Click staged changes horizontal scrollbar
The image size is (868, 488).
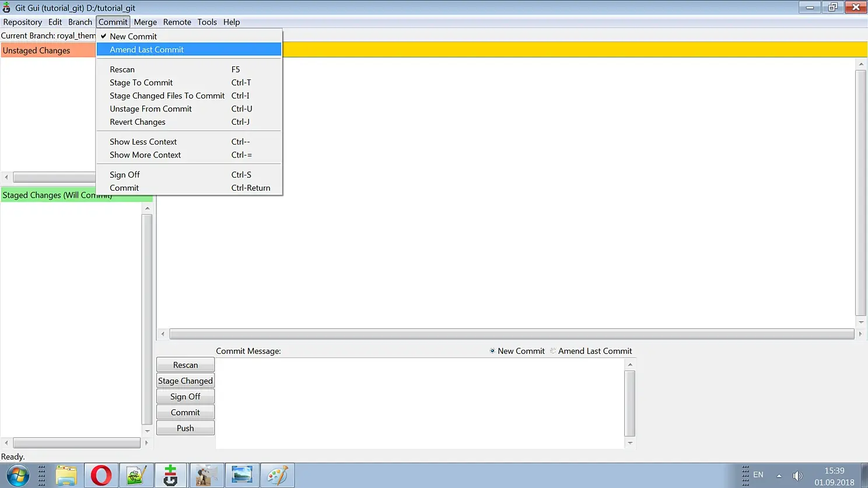pos(76,443)
